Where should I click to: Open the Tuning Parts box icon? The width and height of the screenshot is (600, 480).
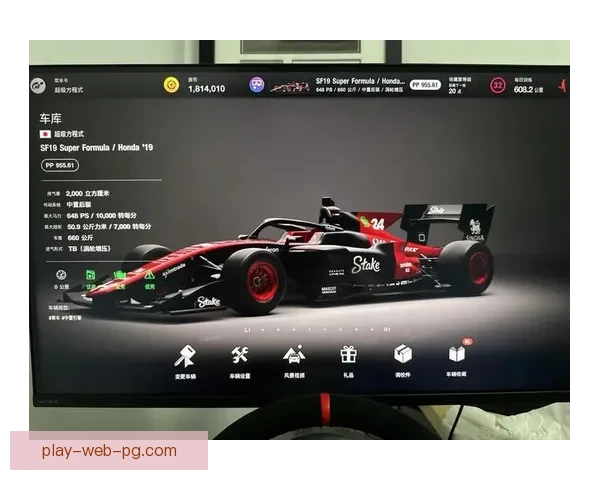[x=403, y=354]
